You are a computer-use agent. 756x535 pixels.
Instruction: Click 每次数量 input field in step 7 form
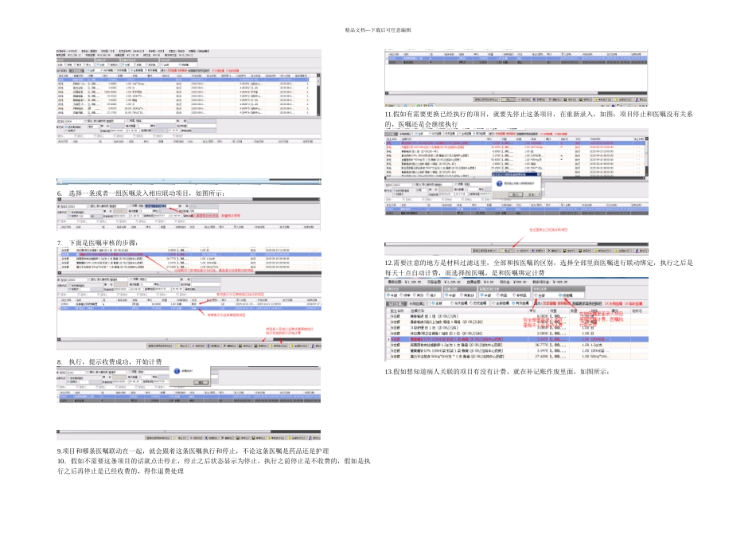click(x=147, y=284)
